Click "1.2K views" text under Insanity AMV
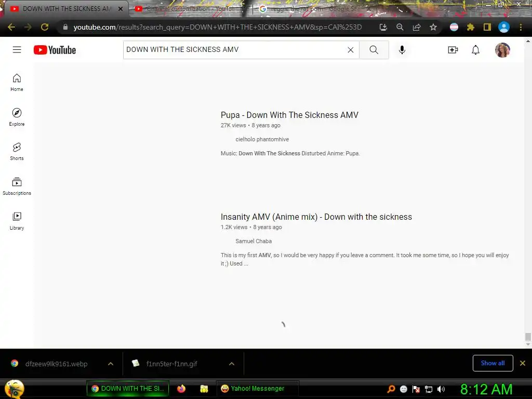The width and height of the screenshot is (532, 399). click(234, 227)
